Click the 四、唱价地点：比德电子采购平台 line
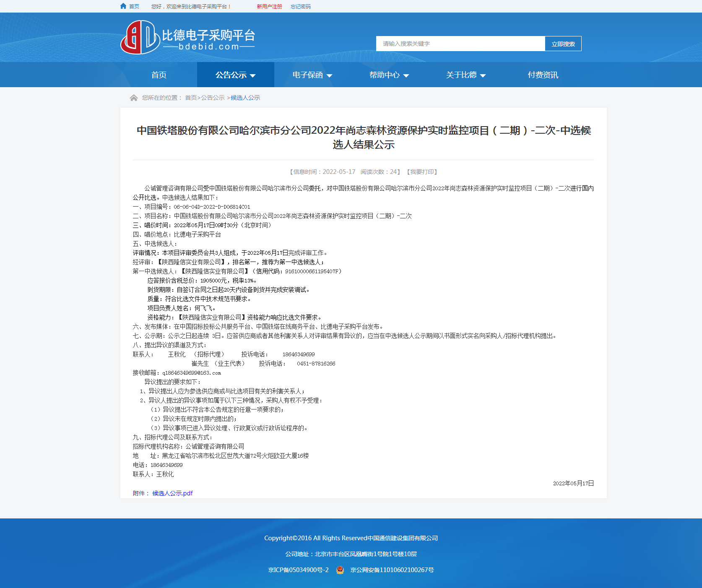Viewport: 702px width, 588px height. pyautogui.click(x=177, y=234)
